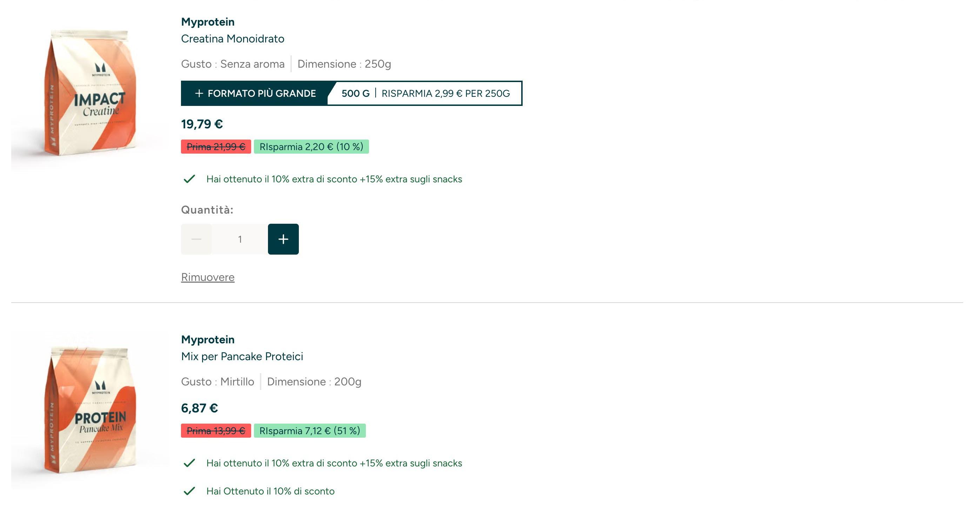This screenshot has height=512, width=980.
Task: Open the Impact Creatine product image
Action: pos(90,93)
